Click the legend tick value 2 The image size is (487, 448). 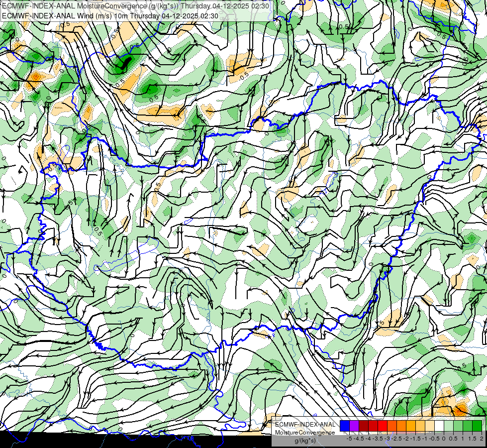click(x=482, y=439)
